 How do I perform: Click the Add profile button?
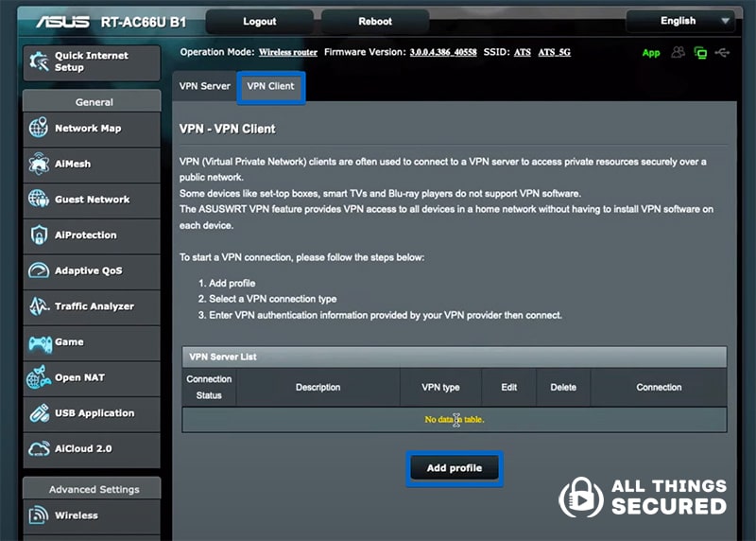click(455, 468)
